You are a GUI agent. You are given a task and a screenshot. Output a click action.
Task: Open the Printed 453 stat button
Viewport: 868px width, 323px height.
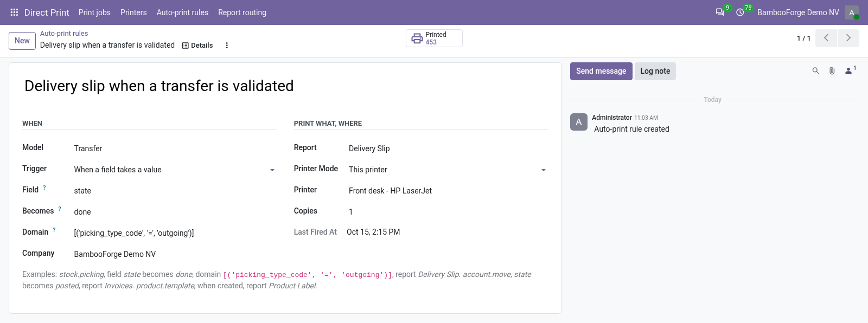(434, 38)
